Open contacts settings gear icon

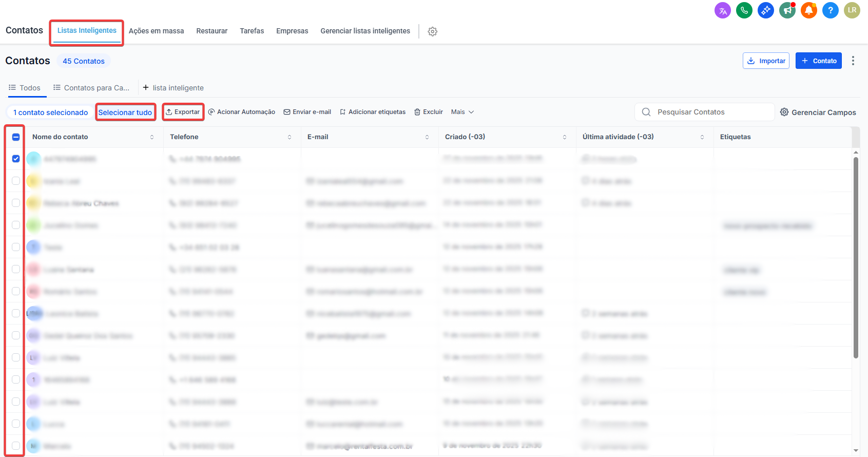point(433,31)
